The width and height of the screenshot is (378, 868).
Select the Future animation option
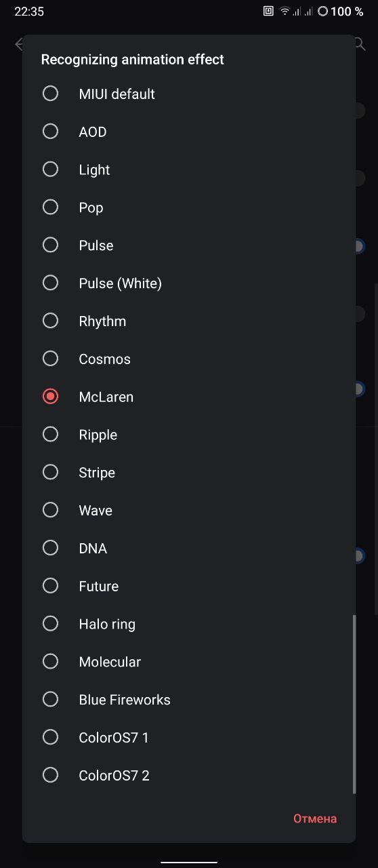tap(189, 586)
